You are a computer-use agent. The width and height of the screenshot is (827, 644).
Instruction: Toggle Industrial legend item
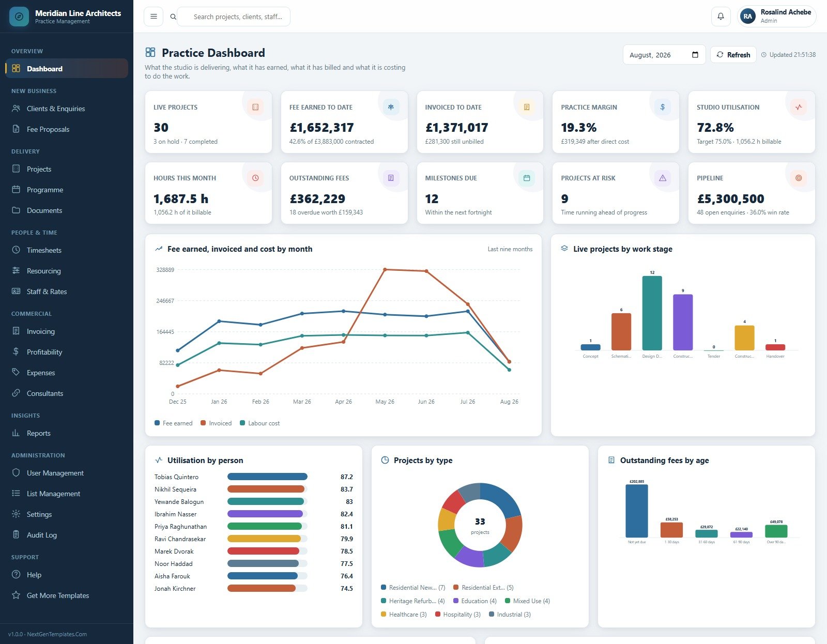pos(510,614)
